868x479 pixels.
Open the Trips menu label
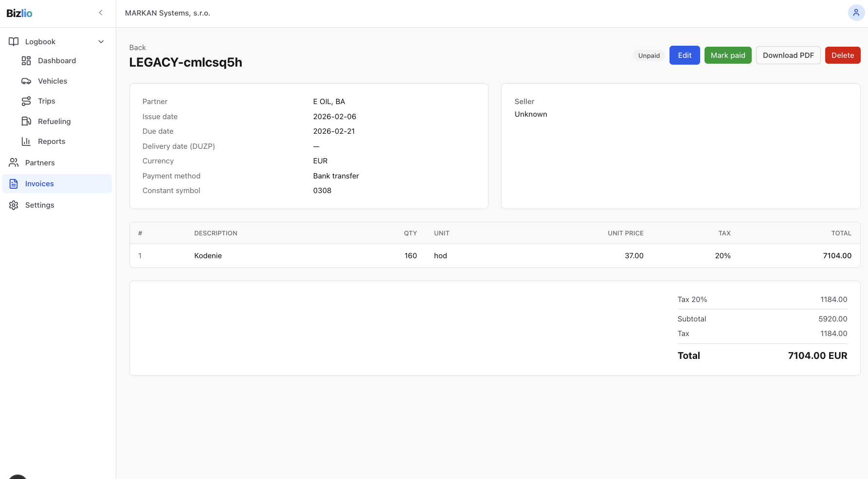pyautogui.click(x=47, y=101)
